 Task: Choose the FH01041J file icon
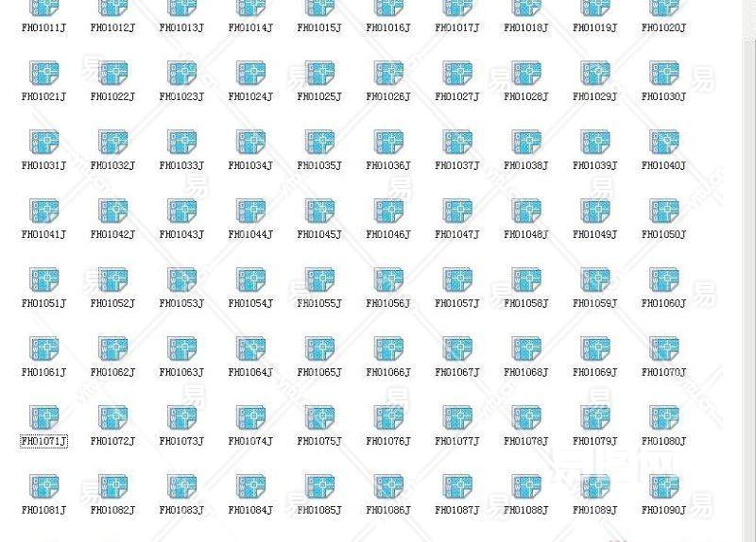[43, 211]
